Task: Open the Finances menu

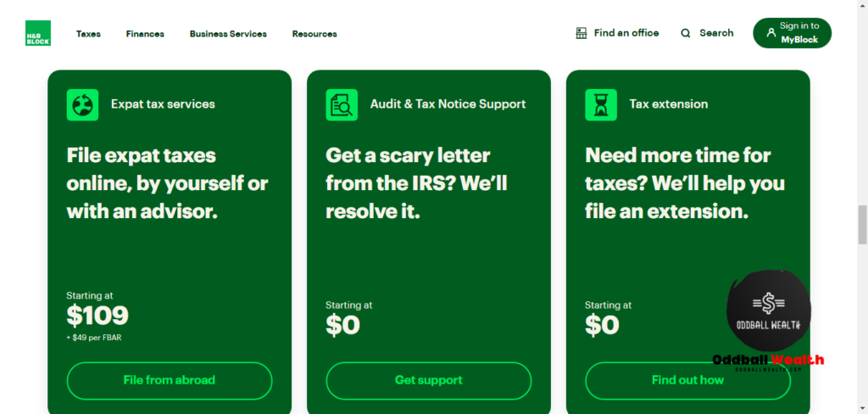Action: pos(145,34)
